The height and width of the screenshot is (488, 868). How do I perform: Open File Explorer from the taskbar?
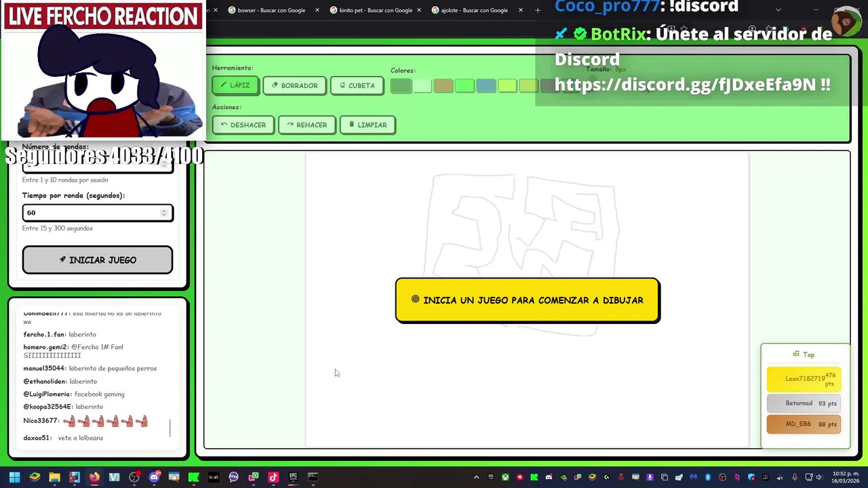(x=54, y=477)
